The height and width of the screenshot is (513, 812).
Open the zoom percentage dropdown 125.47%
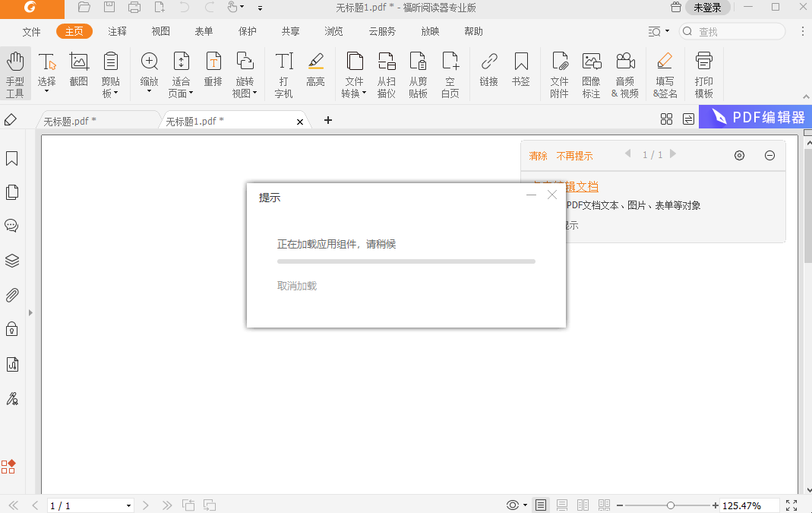[x=749, y=505]
